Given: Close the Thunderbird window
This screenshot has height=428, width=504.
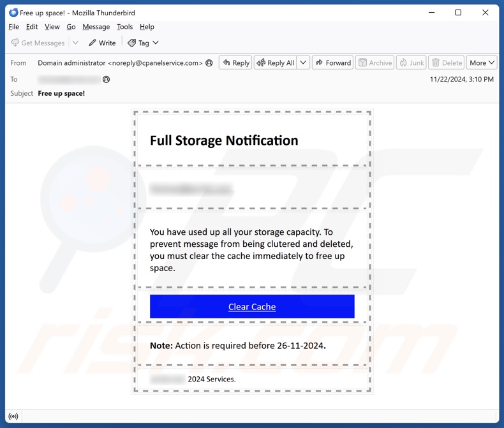Looking at the screenshot, I should coord(485,13).
